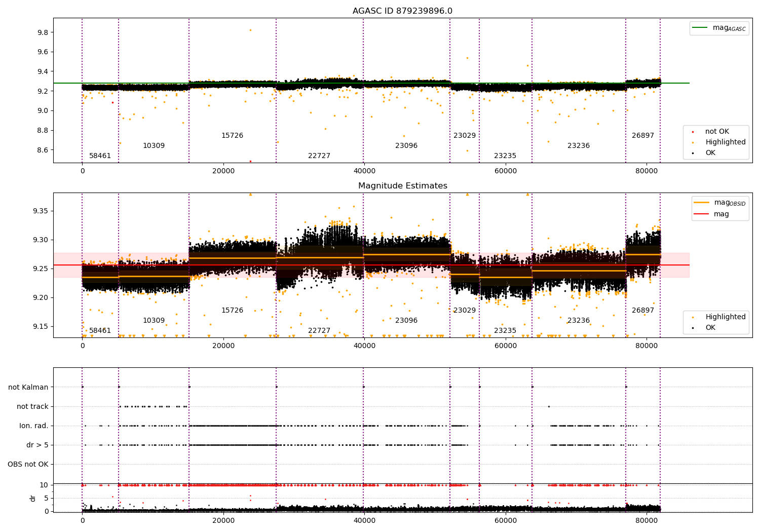The width and height of the screenshot is (760, 532).
Task: Click the 5 tick on the dr axis
Action: pyautogui.click(x=46, y=498)
